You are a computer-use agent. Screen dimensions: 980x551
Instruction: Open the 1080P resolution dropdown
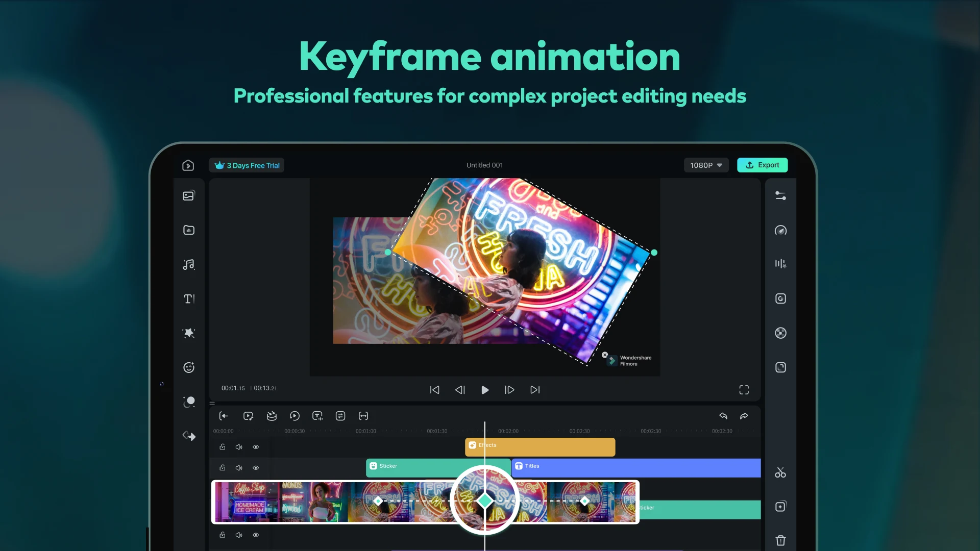coord(706,165)
